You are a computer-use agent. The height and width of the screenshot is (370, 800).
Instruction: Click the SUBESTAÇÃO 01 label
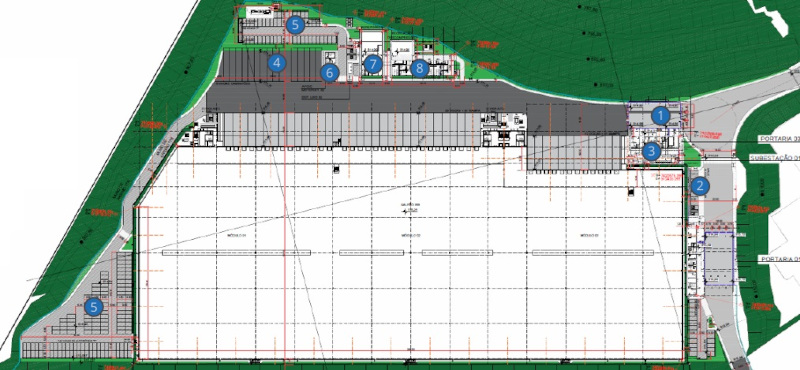point(774,158)
